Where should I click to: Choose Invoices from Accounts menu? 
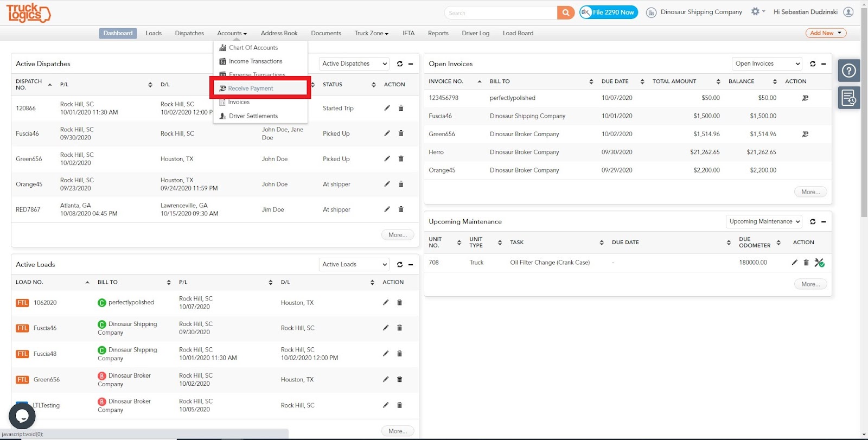(239, 102)
